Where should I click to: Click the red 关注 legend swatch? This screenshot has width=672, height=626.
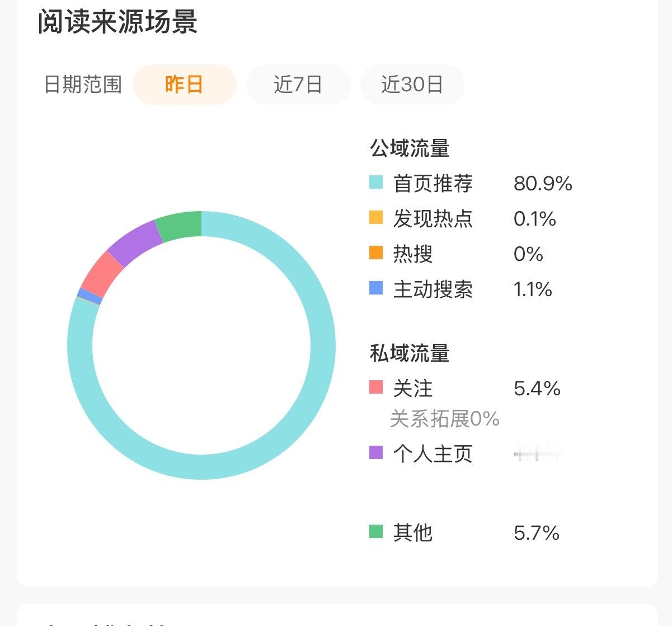pos(376,387)
